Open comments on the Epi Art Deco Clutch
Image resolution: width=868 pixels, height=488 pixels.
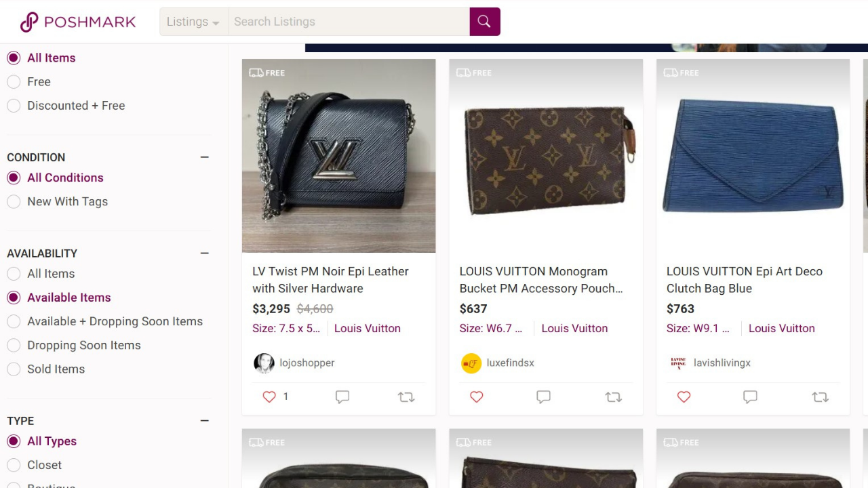tap(750, 397)
